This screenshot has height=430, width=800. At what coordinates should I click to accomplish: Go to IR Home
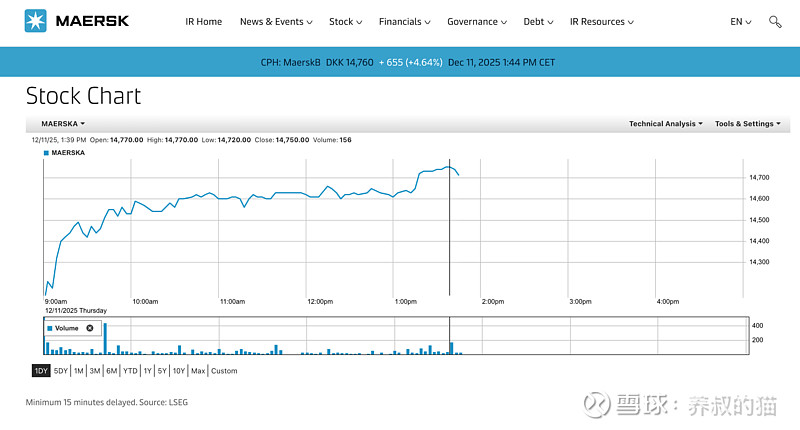pyautogui.click(x=204, y=22)
